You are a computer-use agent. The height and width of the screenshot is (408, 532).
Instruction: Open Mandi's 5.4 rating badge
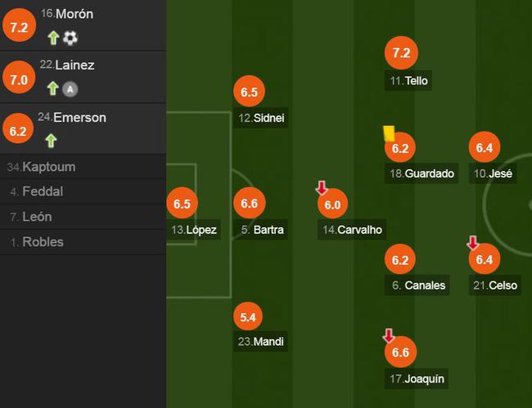click(248, 317)
